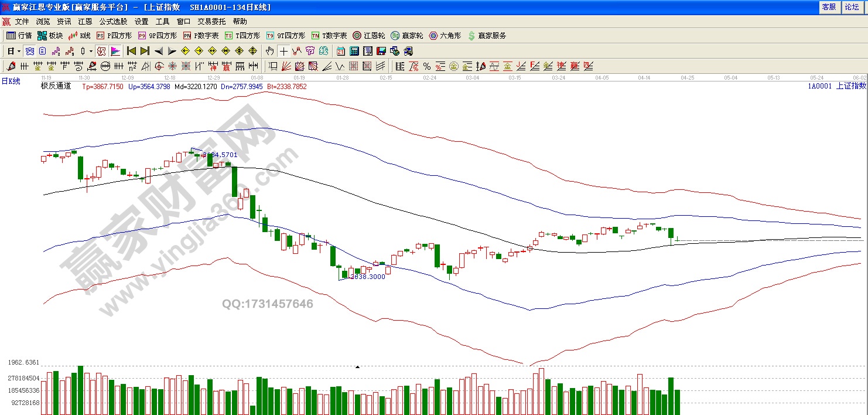Click the 客服 button at top right
This screenshot has width=868, height=415.
point(829,7)
